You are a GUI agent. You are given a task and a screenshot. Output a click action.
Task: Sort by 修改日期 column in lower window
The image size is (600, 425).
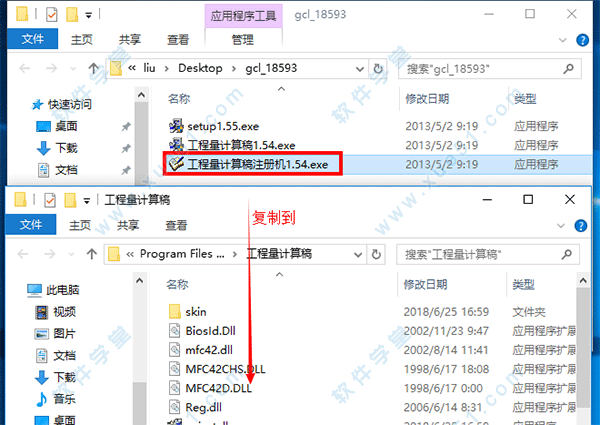425,284
